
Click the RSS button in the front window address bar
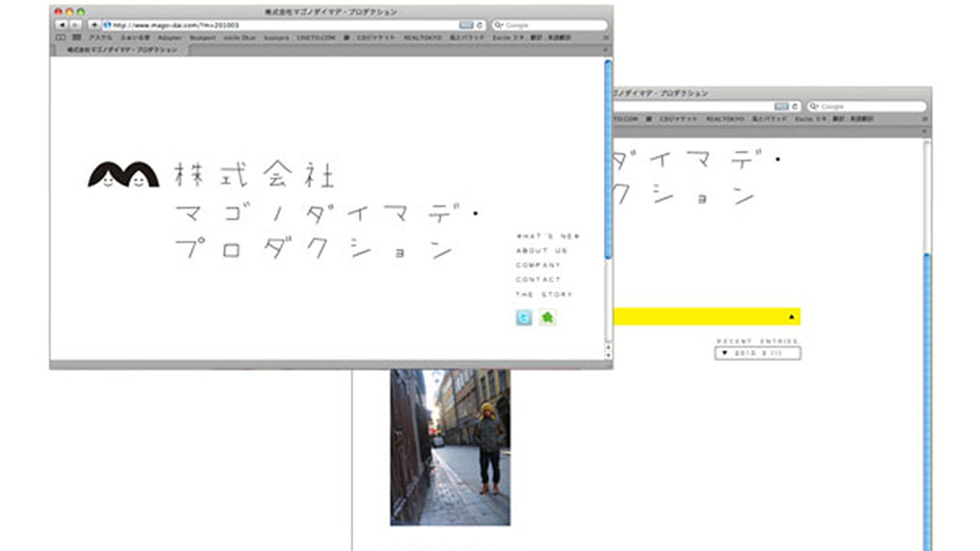pos(466,25)
